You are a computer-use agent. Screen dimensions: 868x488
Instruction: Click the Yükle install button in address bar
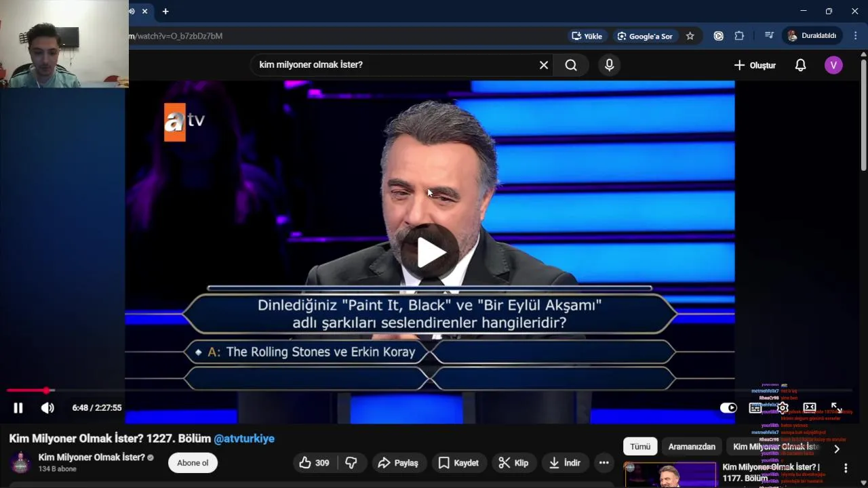pyautogui.click(x=587, y=36)
